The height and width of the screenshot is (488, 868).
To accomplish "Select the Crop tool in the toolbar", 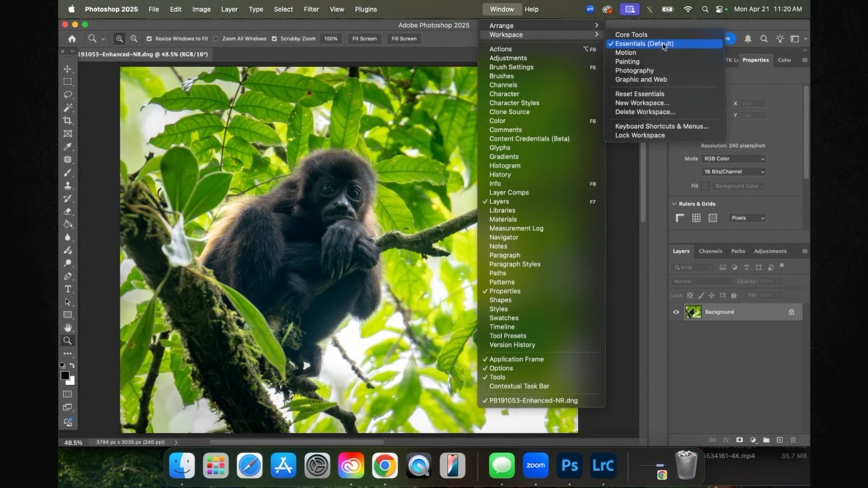I will point(68,121).
